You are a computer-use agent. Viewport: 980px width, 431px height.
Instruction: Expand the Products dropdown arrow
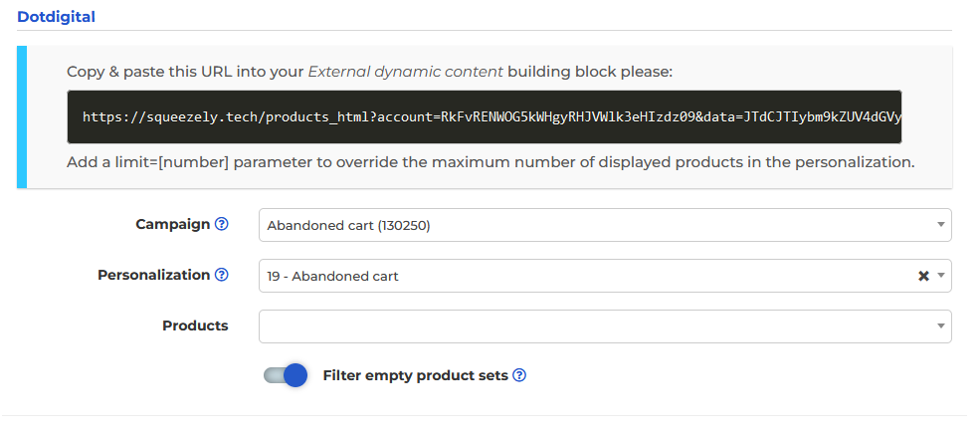940,325
